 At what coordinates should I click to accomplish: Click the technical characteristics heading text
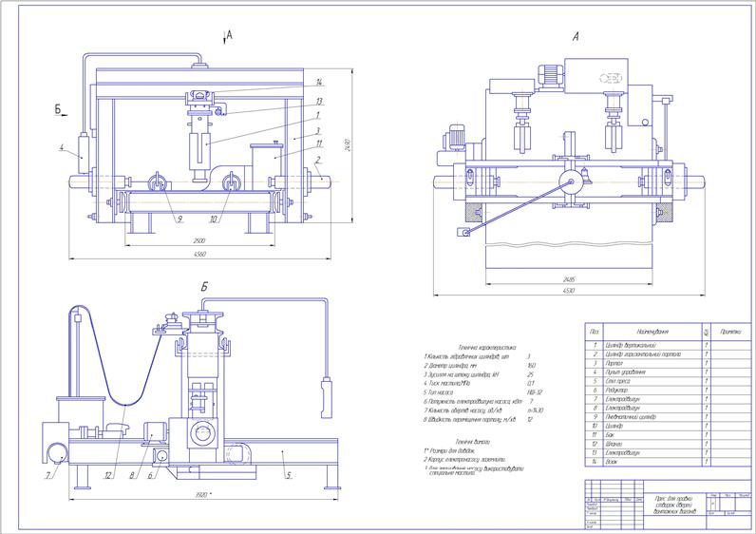coord(487,348)
